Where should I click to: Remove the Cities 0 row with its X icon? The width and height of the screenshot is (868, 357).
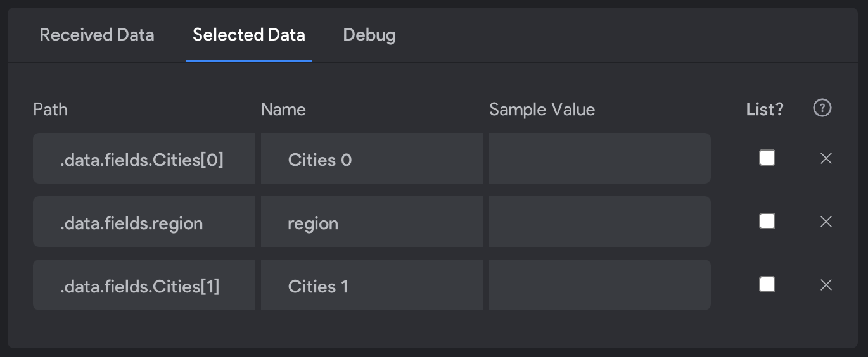pyautogui.click(x=826, y=158)
